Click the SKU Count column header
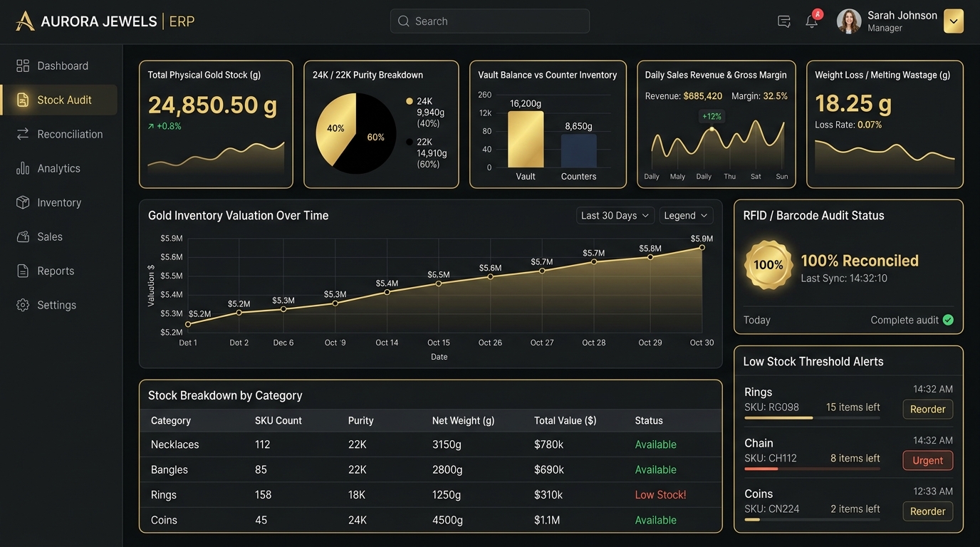The height and width of the screenshot is (547, 980). coord(278,421)
